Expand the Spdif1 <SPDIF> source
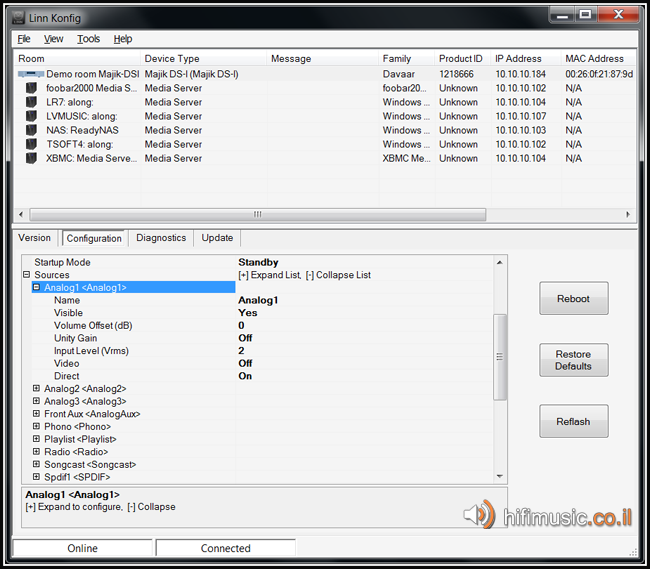This screenshot has width=650, height=569. [36, 477]
